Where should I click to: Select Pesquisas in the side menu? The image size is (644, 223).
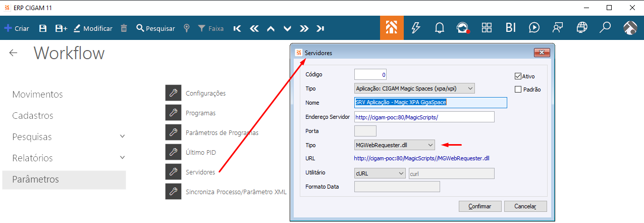tap(32, 137)
